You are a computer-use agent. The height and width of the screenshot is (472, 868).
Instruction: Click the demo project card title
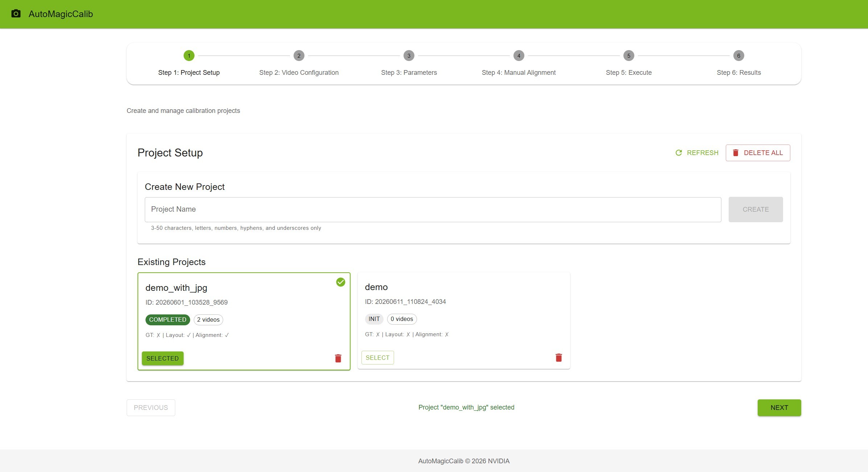[x=376, y=287]
